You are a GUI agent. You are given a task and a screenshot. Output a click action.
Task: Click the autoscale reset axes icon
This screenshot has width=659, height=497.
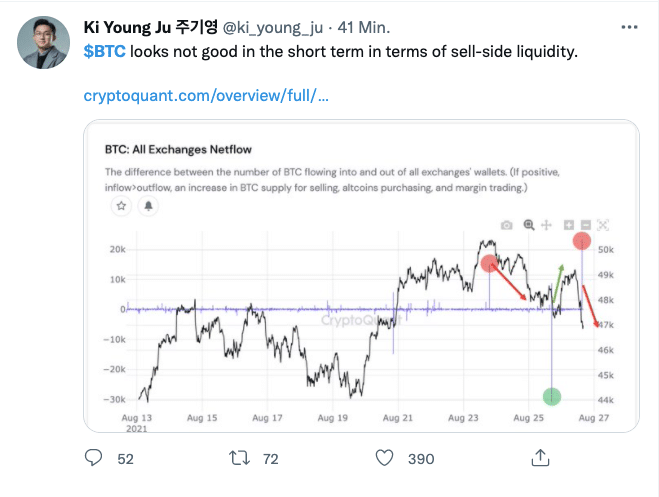[603, 226]
